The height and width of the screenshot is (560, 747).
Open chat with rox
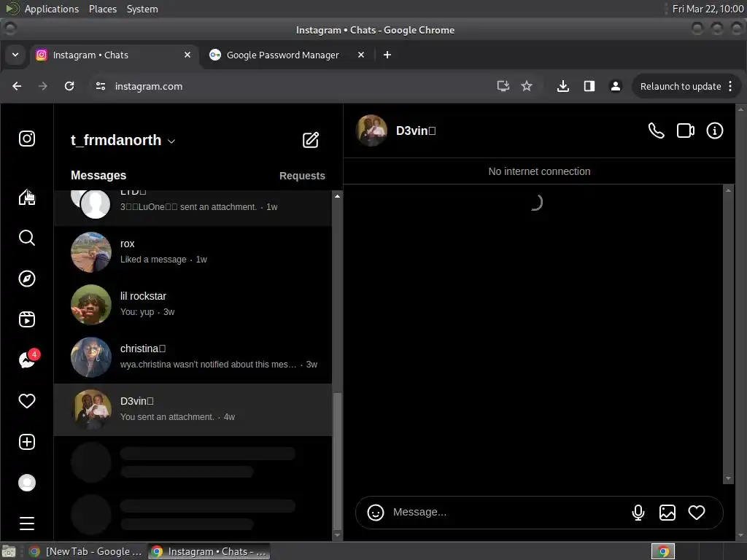[193, 252]
